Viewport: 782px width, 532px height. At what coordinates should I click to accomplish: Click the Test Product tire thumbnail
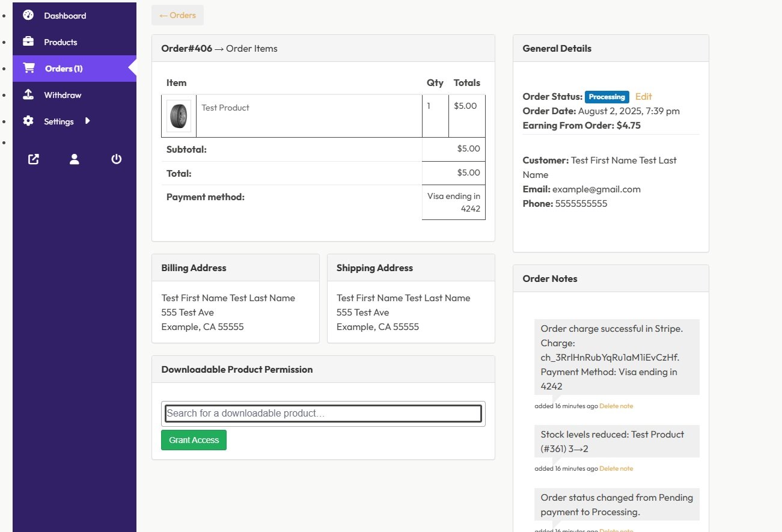pyautogui.click(x=179, y=116)
